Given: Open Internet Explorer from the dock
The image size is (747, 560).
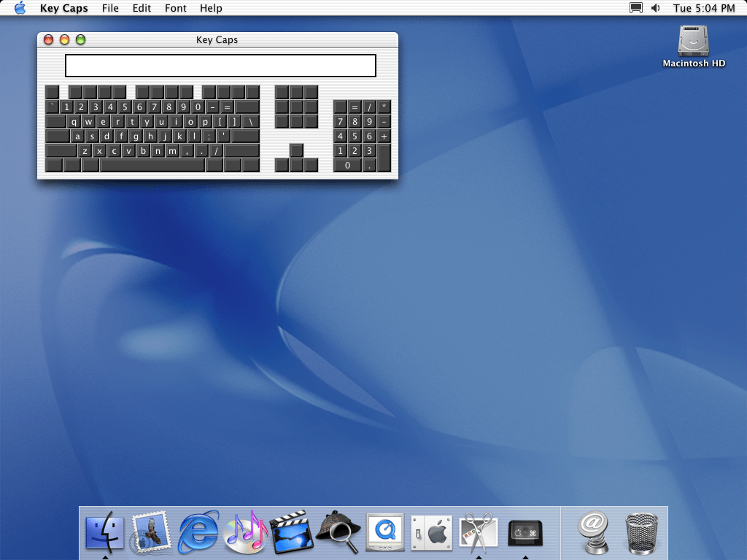Looking at the screenshot, I should (198, 532).
